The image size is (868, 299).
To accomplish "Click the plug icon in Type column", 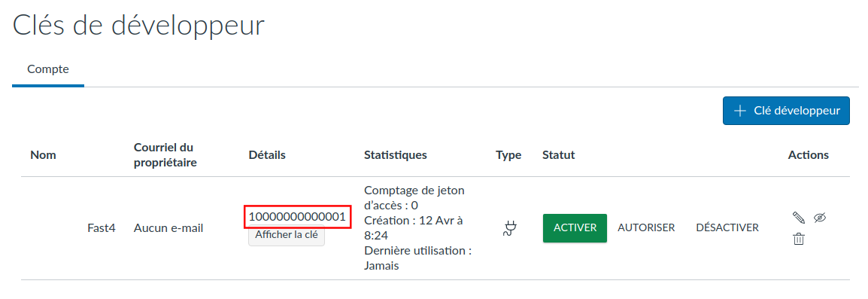I will click(x=508, y=228).
